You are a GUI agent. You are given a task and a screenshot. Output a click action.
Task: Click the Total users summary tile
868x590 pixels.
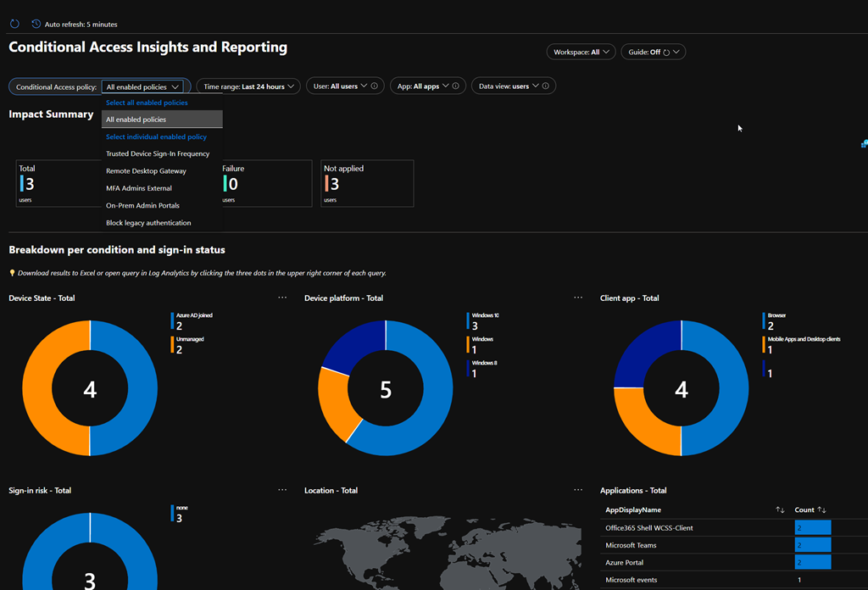(58, 183)
